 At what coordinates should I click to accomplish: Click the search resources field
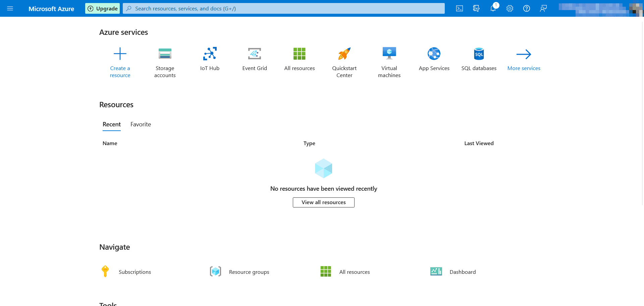283,8
